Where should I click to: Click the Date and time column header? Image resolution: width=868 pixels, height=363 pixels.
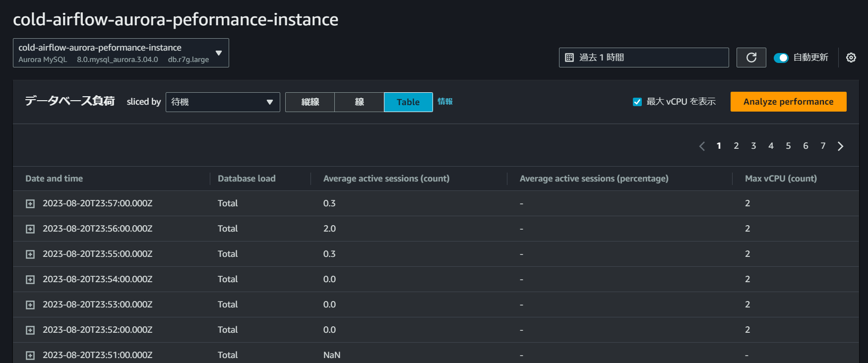tap(54, 179)
